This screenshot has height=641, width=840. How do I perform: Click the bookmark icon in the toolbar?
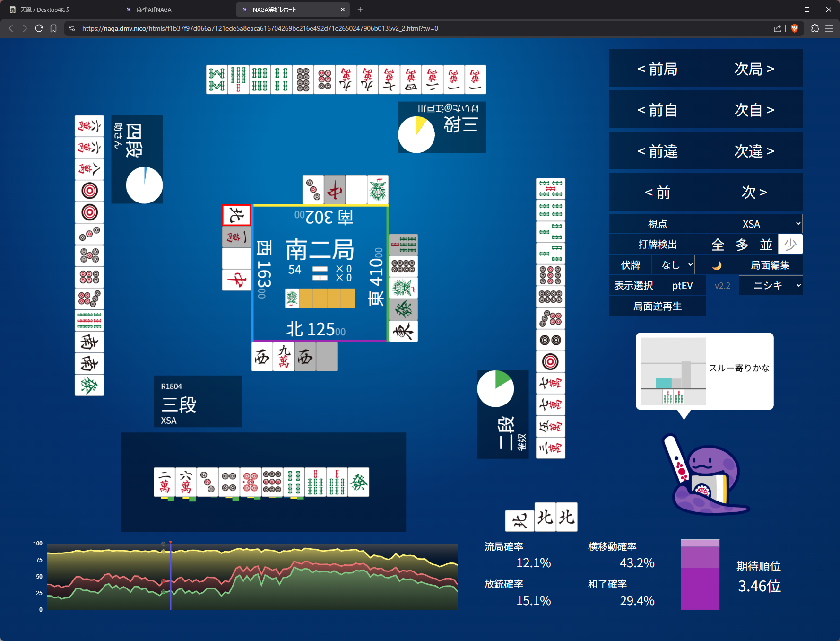[53, 28]
